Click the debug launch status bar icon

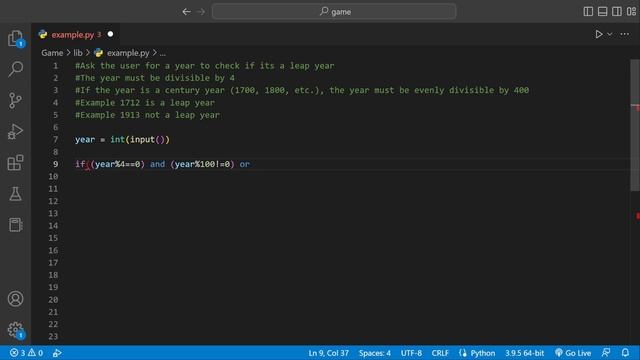pos(57,353)
